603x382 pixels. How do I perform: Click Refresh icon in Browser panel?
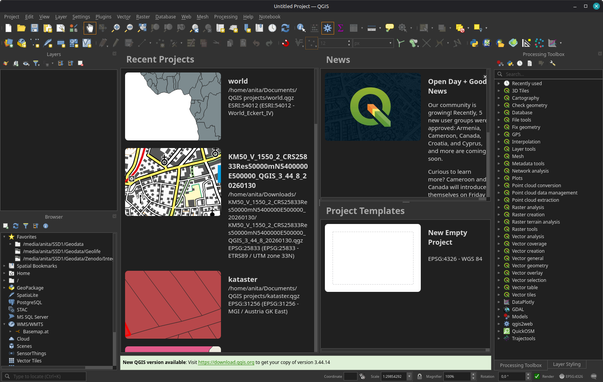click(15, 226)
